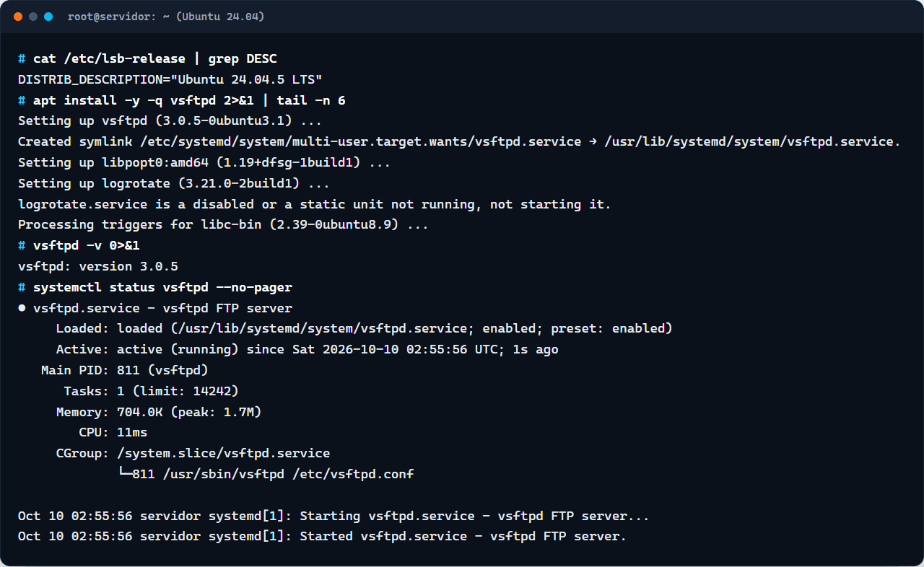Click the 'Memory: 704.0K (peak: 1.7M)' line
Image resolution: width=924 pixels, height=567 pixels.
159,412
